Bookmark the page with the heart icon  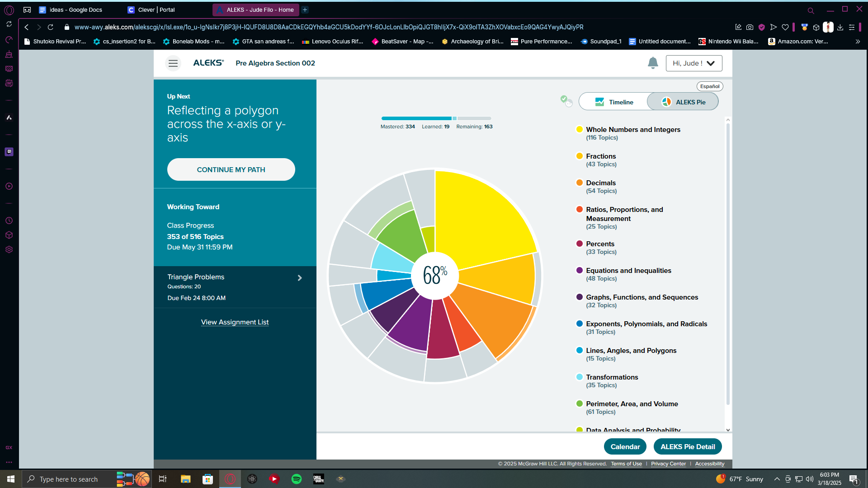pos(785,27)
